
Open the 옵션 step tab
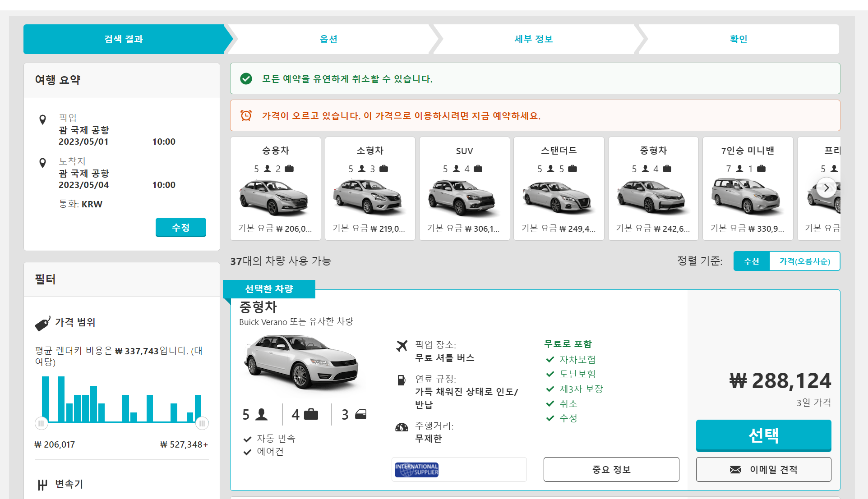[328, 39]
